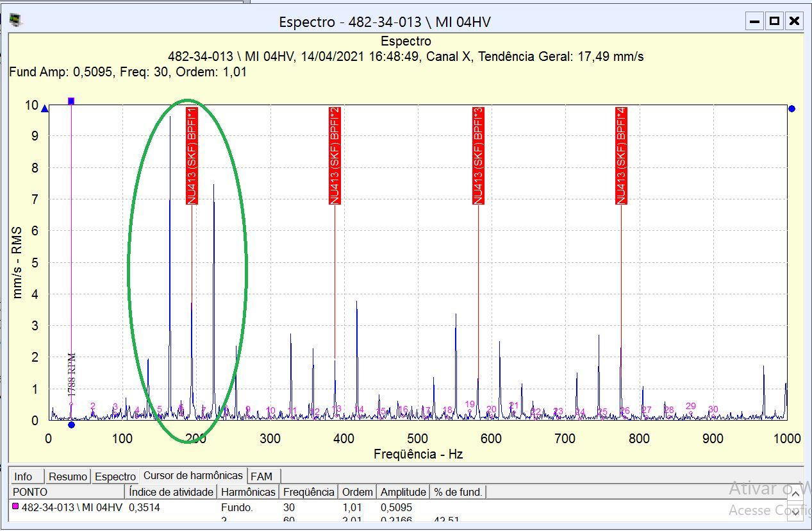Click the blue circle below the fundamental cursor
This screenshot has height=531, width=812.
click(x=71, y=425)
